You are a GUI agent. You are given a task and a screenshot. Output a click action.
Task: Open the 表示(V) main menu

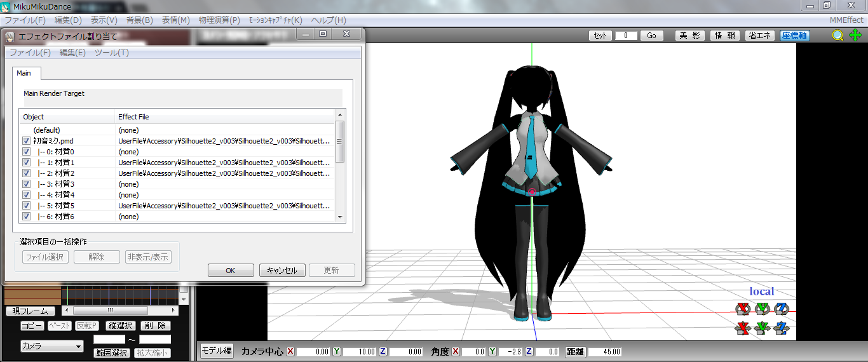(104, 20)
